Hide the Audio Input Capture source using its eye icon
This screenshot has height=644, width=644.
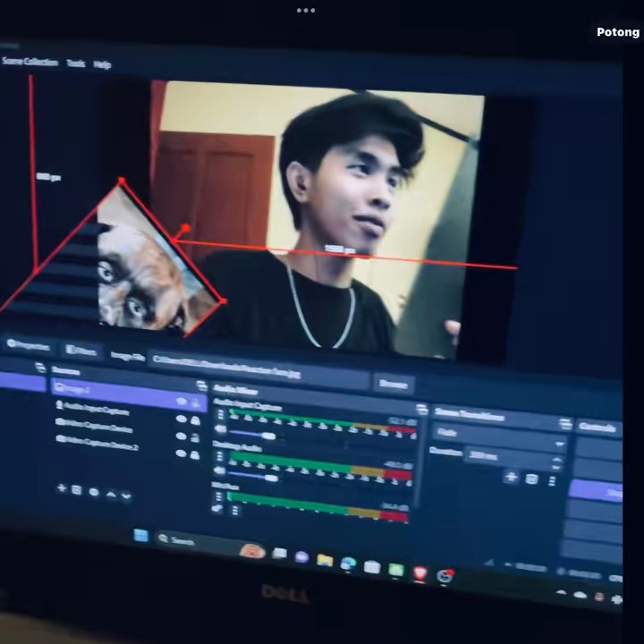click(181, 419)
